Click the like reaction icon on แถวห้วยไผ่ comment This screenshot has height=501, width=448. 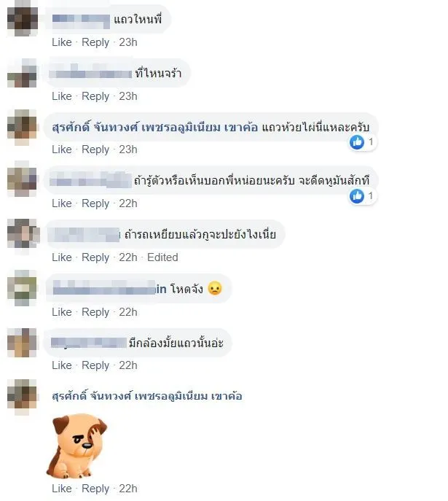pyautogui.click(x=357, y=142)
